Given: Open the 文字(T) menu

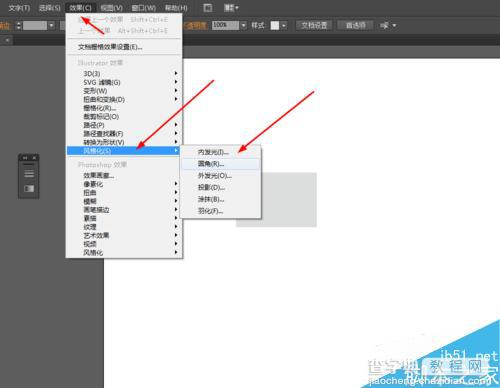Looking at the screenshot, I should point(19,8).
